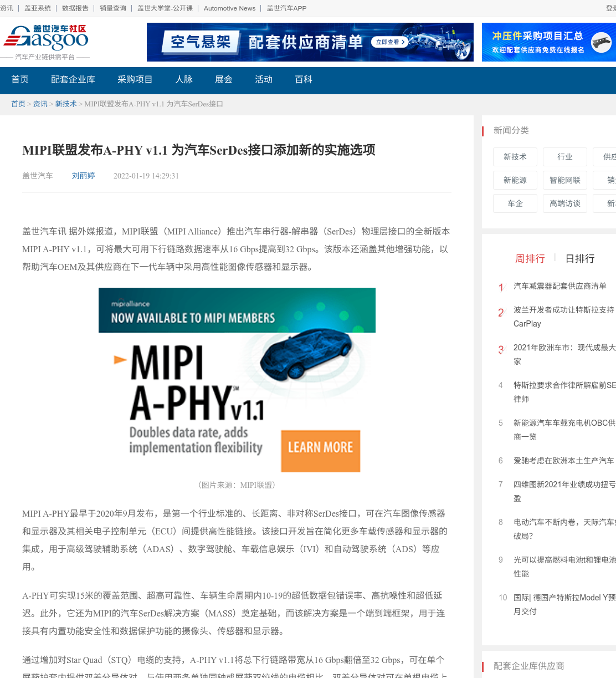Open Automotive News link
Viewport: 616px width, 678px height.
[x=229, y=8]
